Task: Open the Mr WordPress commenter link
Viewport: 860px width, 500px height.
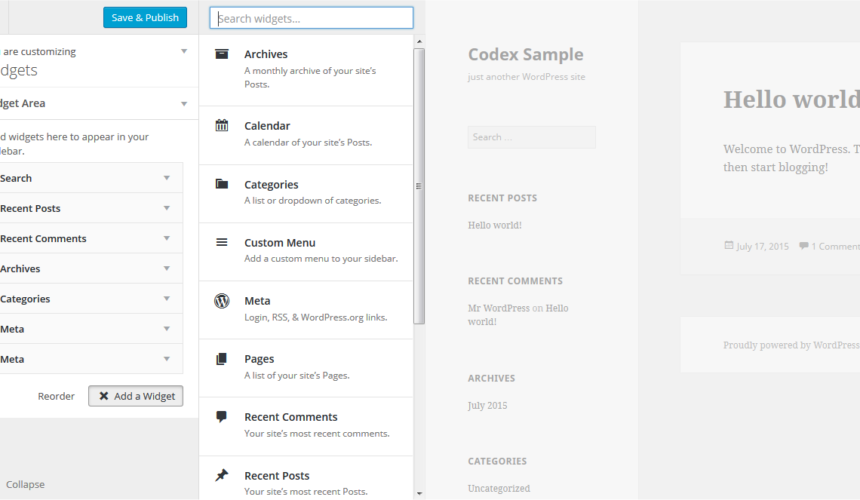Action: (499, 308)
